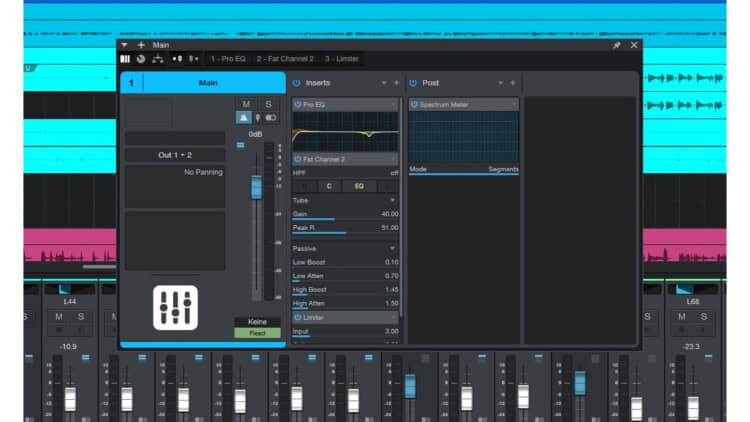The width and height of the screenshot is (750, 422).
Task: Click the Gain 40.00 slider
Action: (x=345, y=214)
